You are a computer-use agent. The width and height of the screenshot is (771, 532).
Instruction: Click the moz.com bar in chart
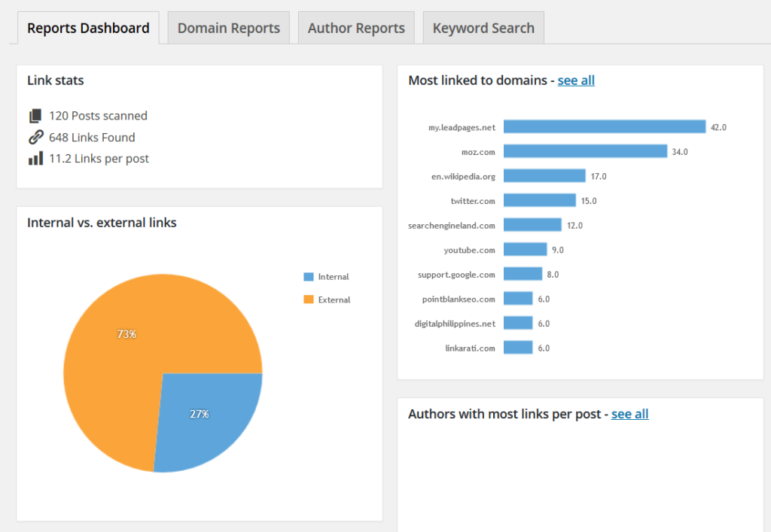point(585,151)
